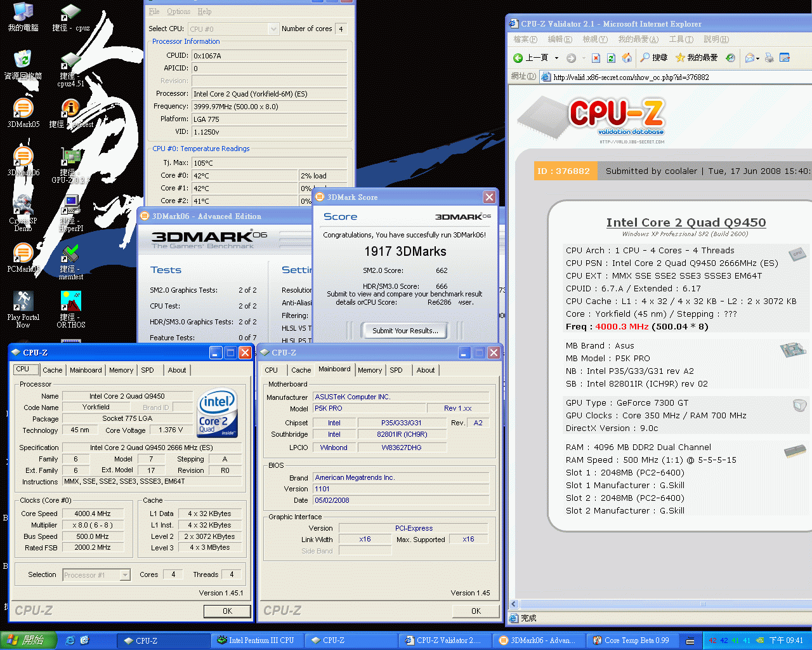Click OK in right CPU-Z Mainboard window
812x650 pixels.
click(x=476, y=611)
